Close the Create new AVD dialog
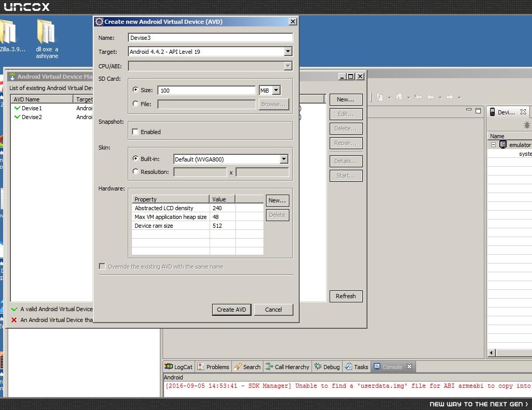This screenshot has width=532, height=410. click(293, 22)
